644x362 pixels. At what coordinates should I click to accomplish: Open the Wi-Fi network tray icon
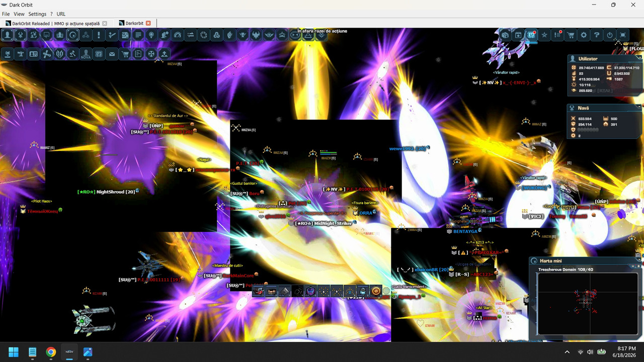(x=580, y=352)
